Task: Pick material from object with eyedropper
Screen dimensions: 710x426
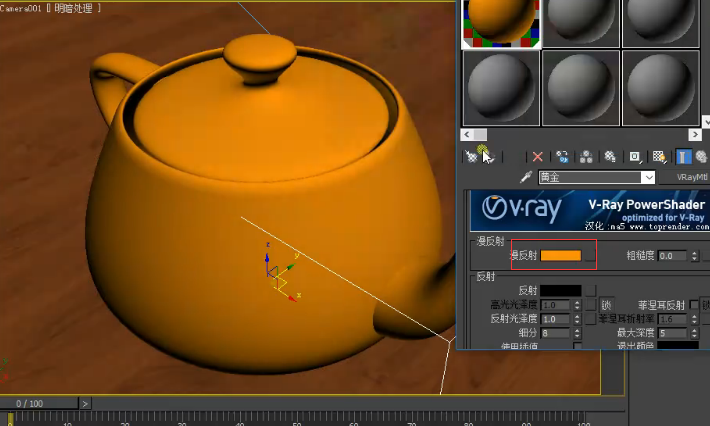Action: click(526, 177)
